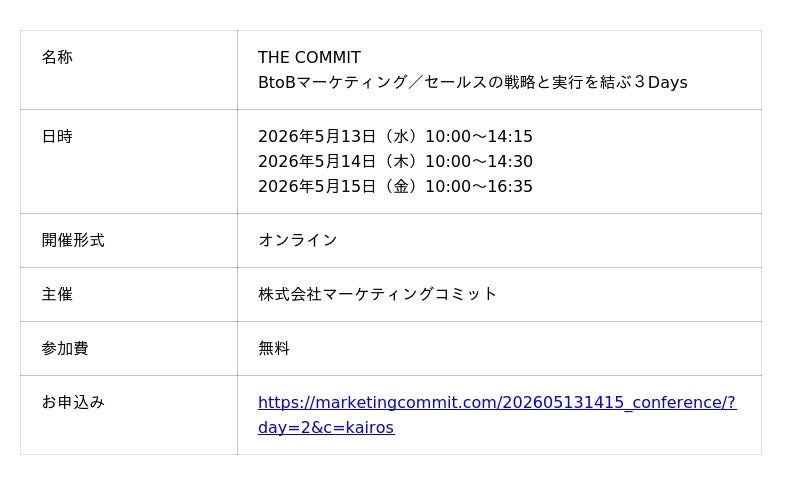Click the 名称 row label

tap(57, 58)
